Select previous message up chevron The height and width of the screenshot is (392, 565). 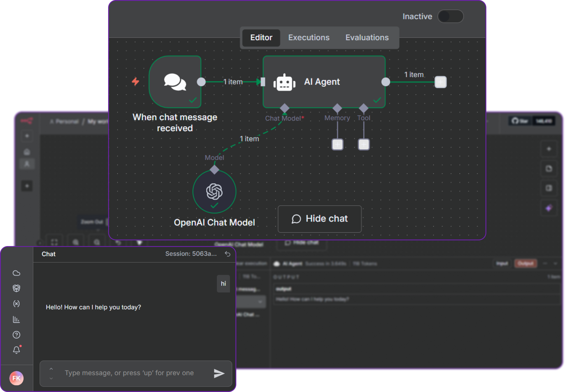click(x=51, y=369)
